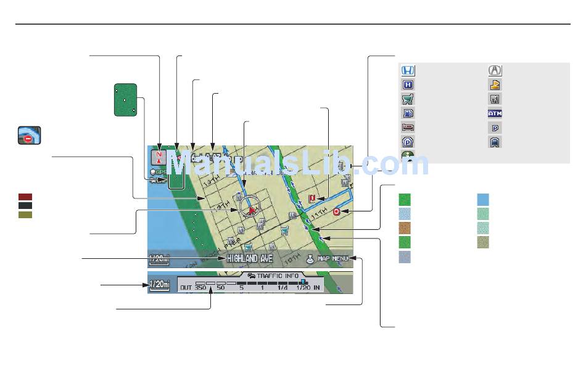Click the hotel bed icon
This screenshot has height=392, width=586.
pyautogui.click(x=408, y=128)
